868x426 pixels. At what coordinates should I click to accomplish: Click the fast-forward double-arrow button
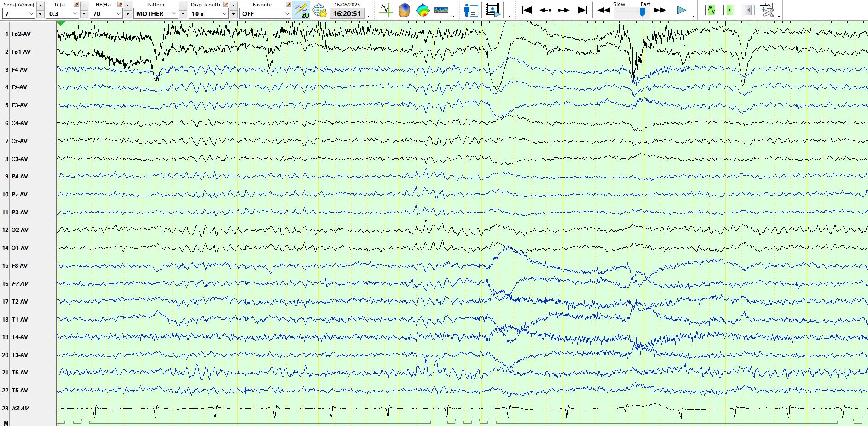click(660, 10)
